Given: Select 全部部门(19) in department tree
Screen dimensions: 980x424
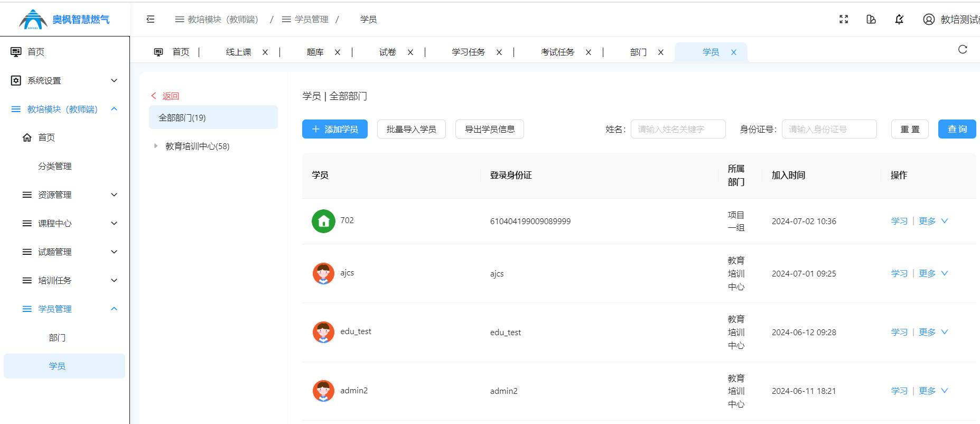Looking at the screenshot, I should 213,117.
